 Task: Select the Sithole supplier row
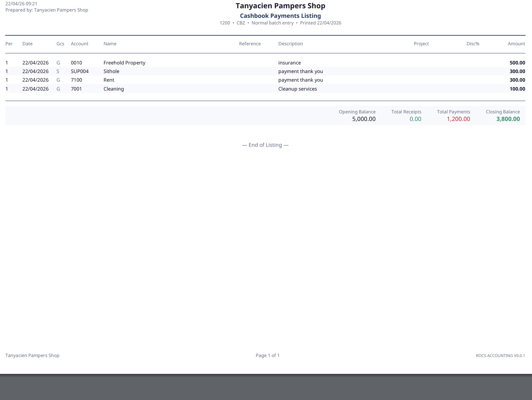click(x=232, y=71)
